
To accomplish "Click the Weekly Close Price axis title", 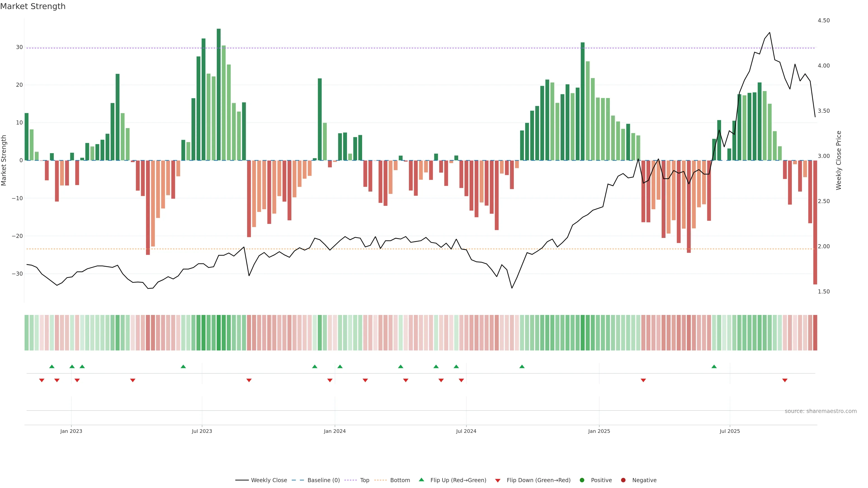I will tap(839, 160).
